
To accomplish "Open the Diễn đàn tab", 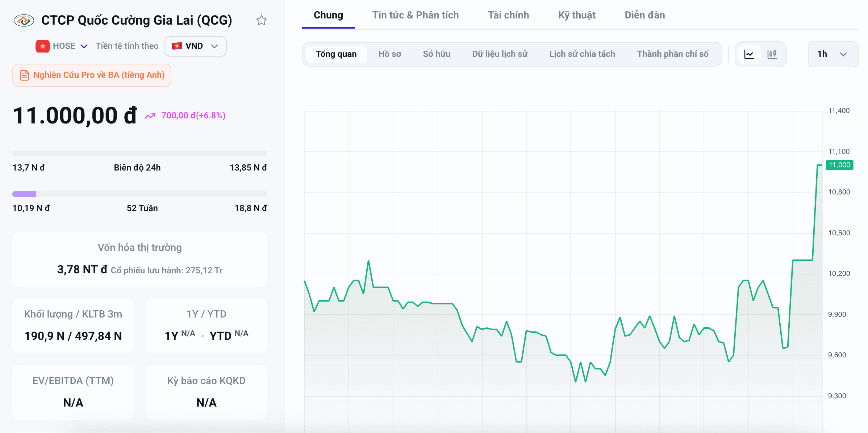I will (645, 15).
